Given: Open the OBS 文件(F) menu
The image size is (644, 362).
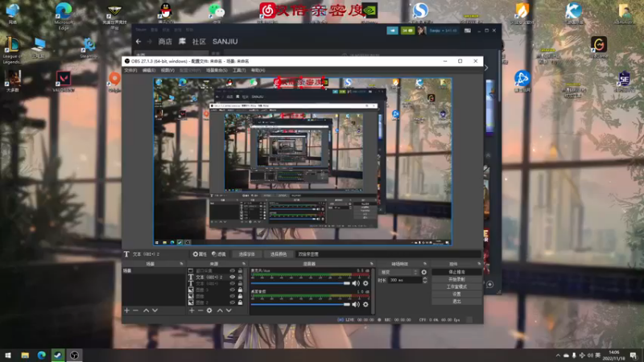Looking at the screenshot, I should tap(130, 71).
